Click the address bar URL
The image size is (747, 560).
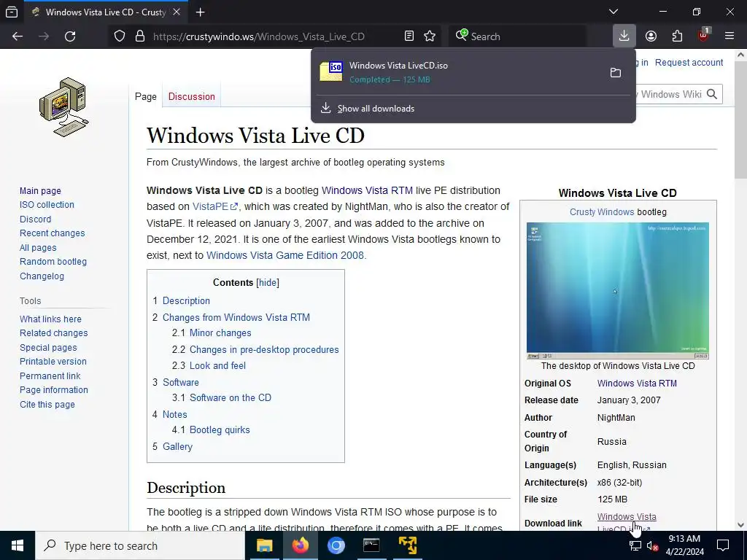click(259, 36)
